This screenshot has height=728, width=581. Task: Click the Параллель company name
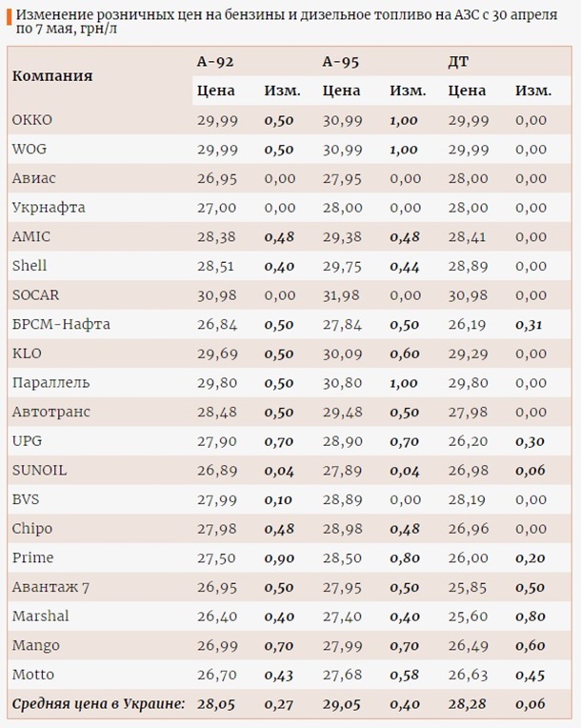tap(51, 383)
